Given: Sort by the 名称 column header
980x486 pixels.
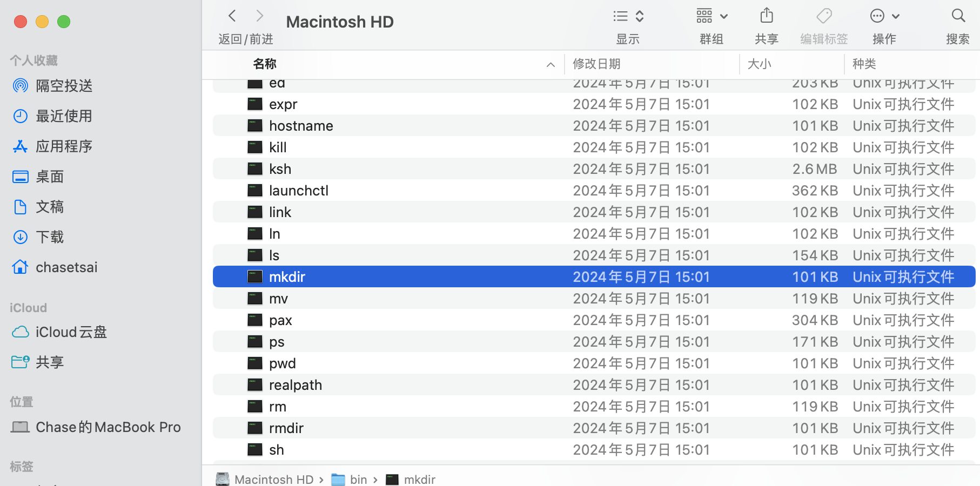Looking at the screenshot, I should click(x=265, y=64).
